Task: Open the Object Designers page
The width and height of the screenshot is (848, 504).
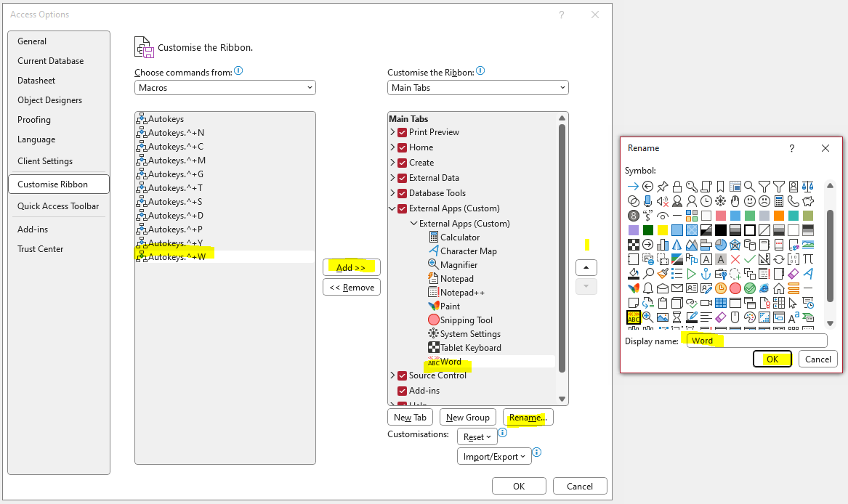Action: [49, 100]
